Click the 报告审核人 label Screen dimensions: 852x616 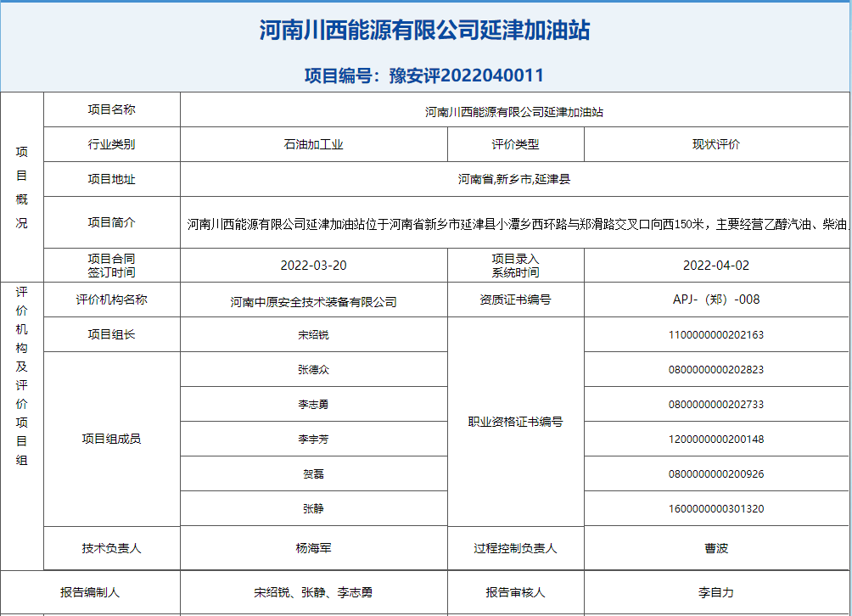tap(515, 592)
